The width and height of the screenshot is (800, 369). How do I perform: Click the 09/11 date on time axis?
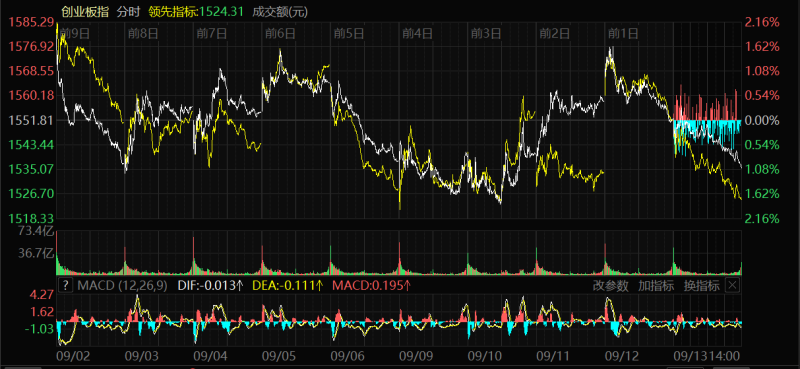pos(552,355)
